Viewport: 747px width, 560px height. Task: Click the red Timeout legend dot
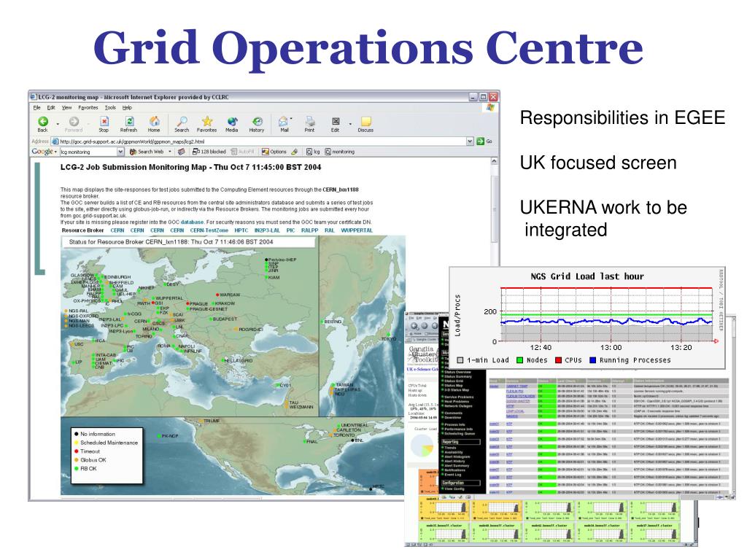point(76,451)
